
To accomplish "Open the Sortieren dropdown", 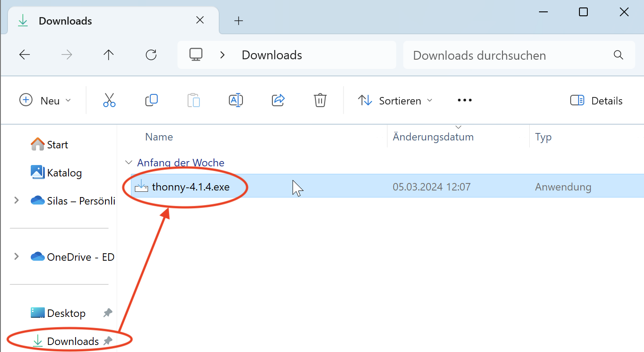I will click(395, 101).
